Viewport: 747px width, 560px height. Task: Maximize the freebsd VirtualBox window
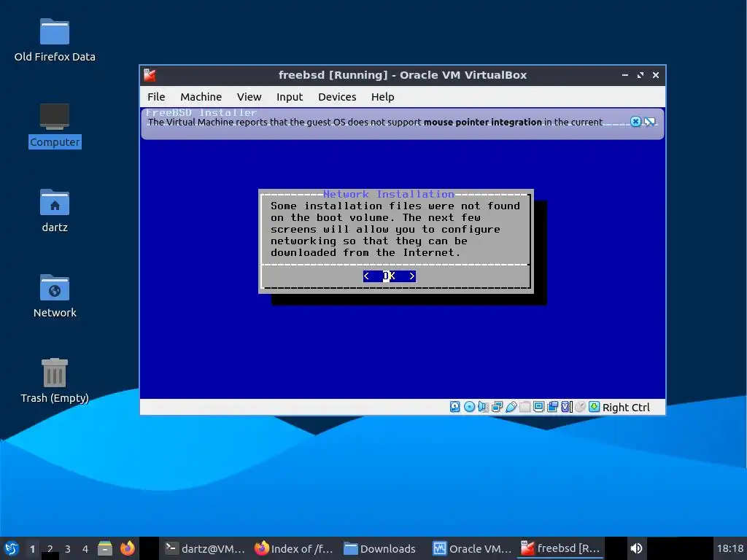(640, 75)
